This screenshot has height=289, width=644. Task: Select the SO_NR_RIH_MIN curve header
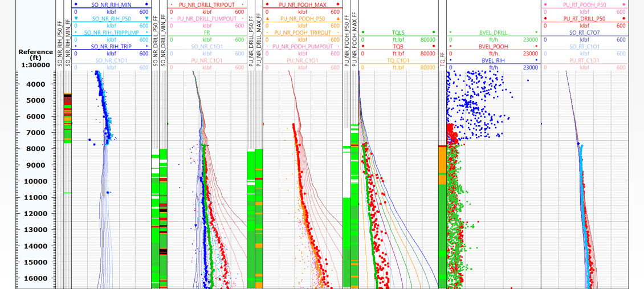click(111, 5)
